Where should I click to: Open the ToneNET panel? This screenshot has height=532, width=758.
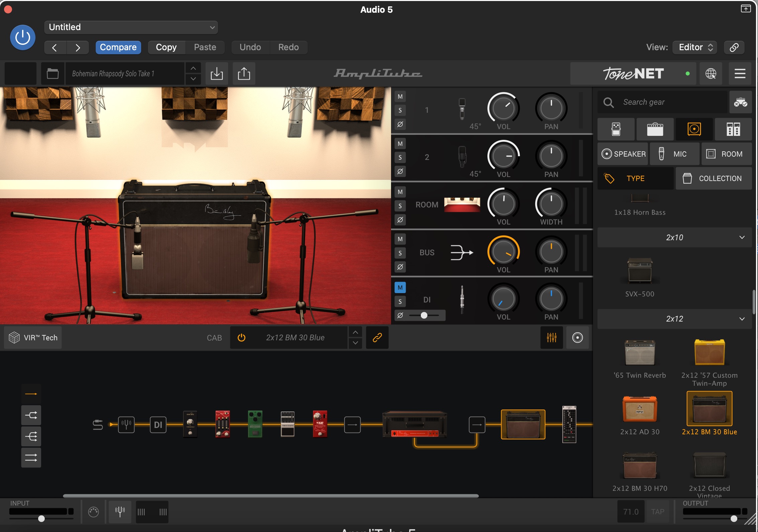633,74
